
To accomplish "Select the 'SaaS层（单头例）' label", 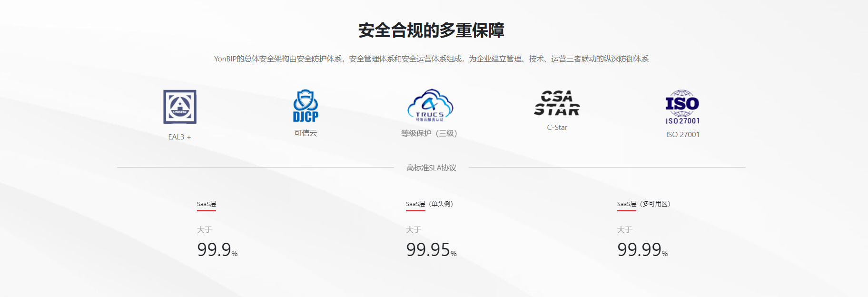I will pyautogui.click(x=430, y=204).
